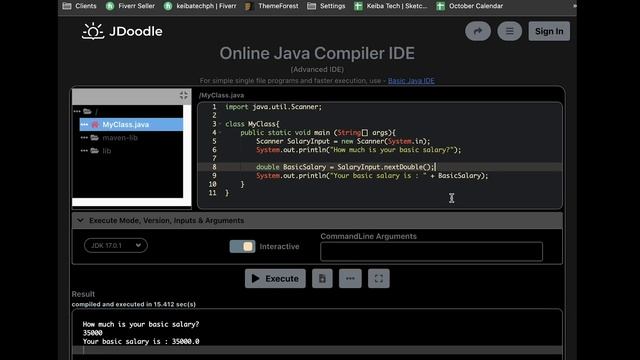The image size is (640, 360).
Task: Open options dots beside lib folder
Action: 84,151
